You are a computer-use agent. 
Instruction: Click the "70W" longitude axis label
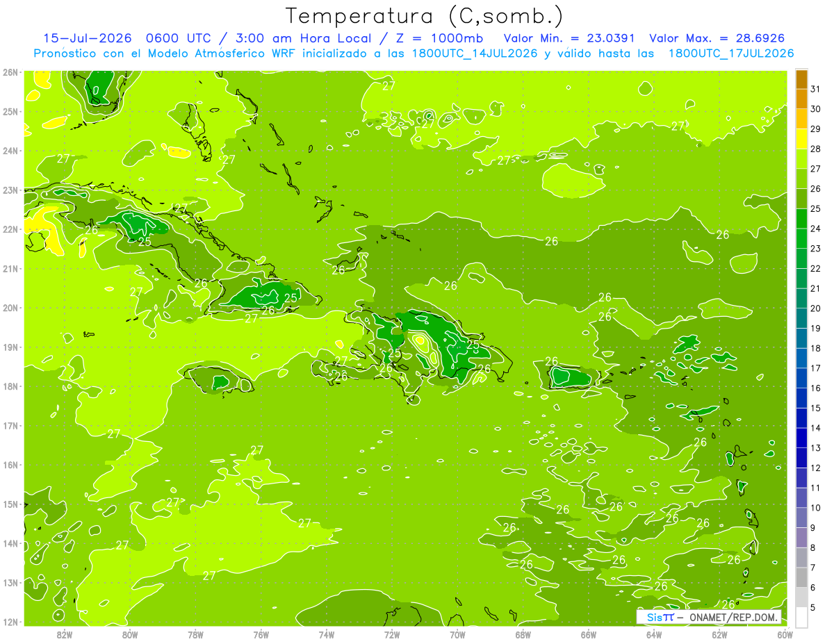tap(457, 635)
